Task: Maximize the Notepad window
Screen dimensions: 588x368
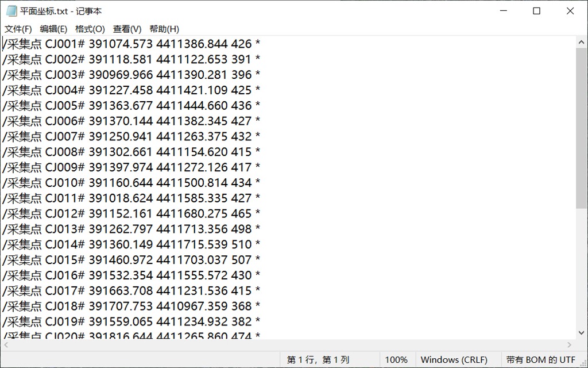Action: pos(536,11)
